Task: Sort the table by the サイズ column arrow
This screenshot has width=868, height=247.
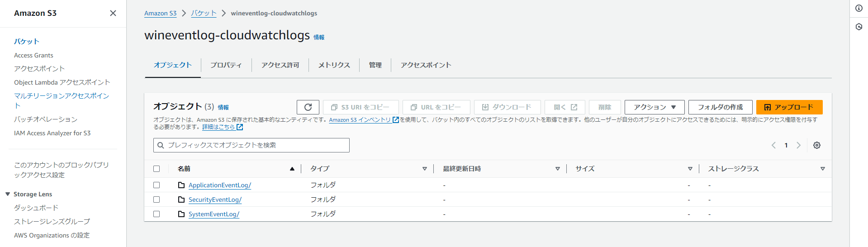Action: point(690,169)
